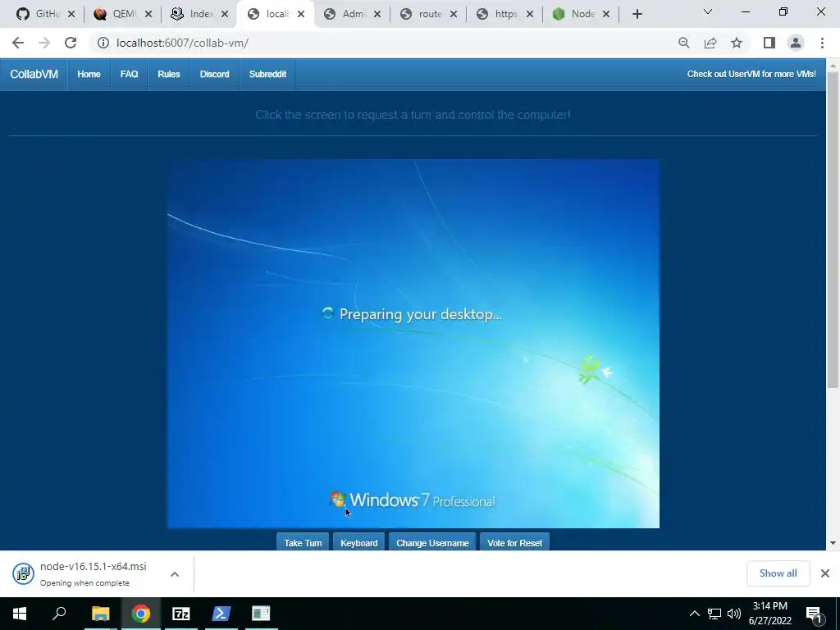Close the GitHub tab

[x=71, y=15]
